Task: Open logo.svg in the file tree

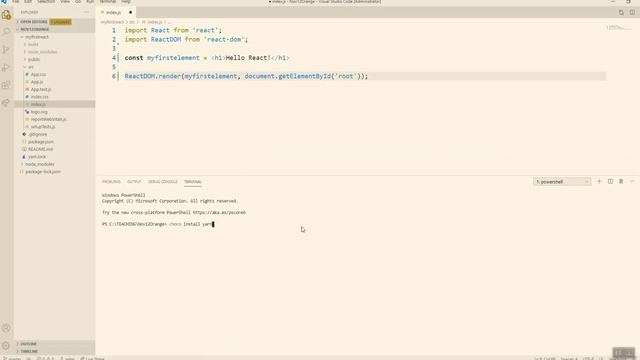Action: pyautogui.click(x=39, y=111)
